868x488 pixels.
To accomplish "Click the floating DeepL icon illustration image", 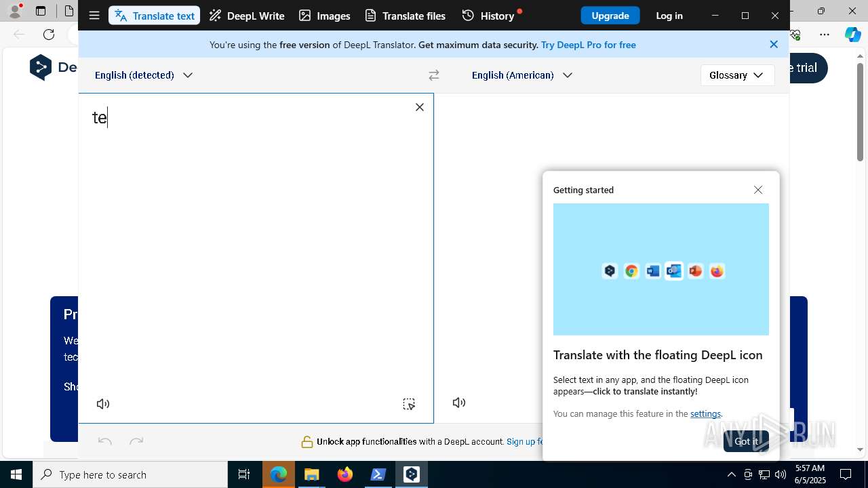I will tap(661, 269).
